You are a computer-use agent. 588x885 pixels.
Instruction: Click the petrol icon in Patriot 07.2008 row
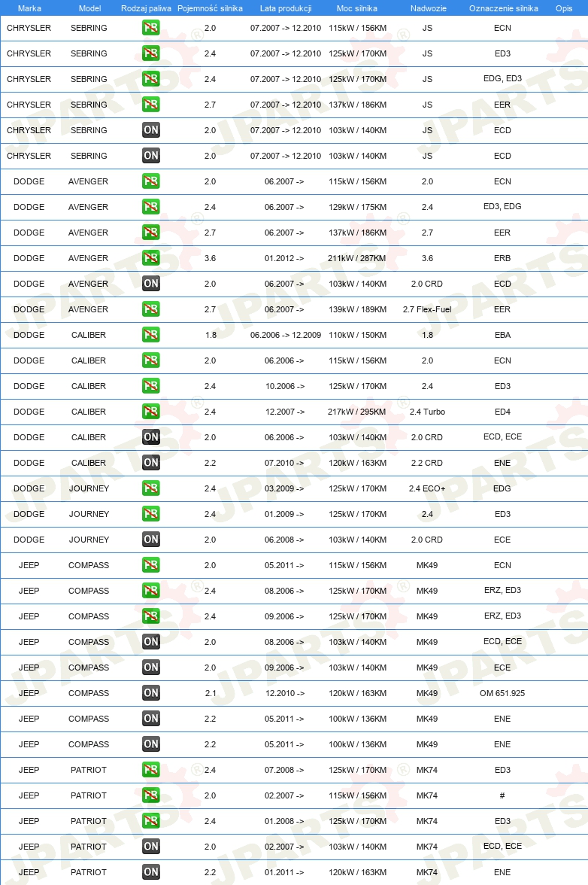150,770
